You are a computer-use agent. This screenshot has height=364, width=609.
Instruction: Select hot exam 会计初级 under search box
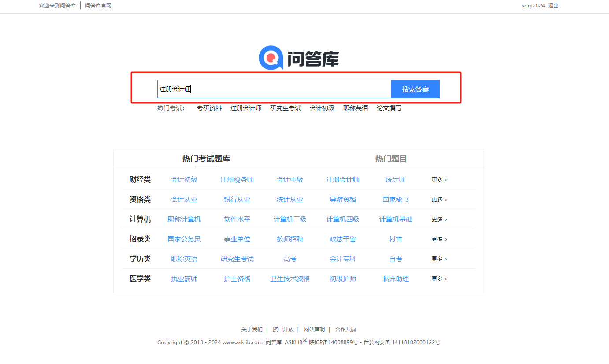pyautogui.click(x=322, y=108)
